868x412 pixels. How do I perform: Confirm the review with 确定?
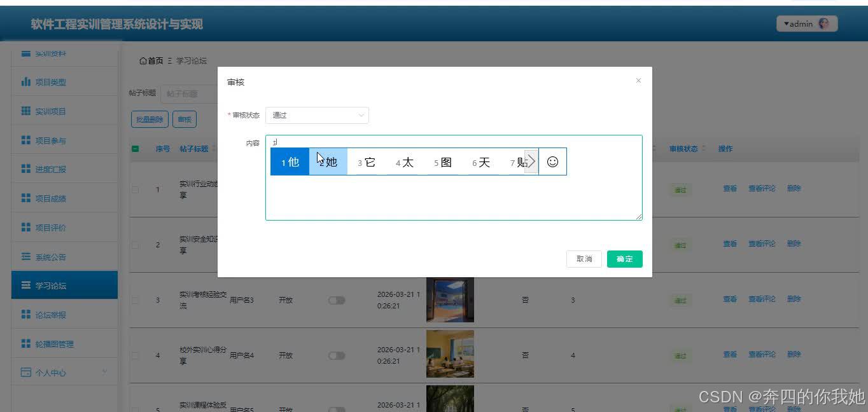pos(625,259)
